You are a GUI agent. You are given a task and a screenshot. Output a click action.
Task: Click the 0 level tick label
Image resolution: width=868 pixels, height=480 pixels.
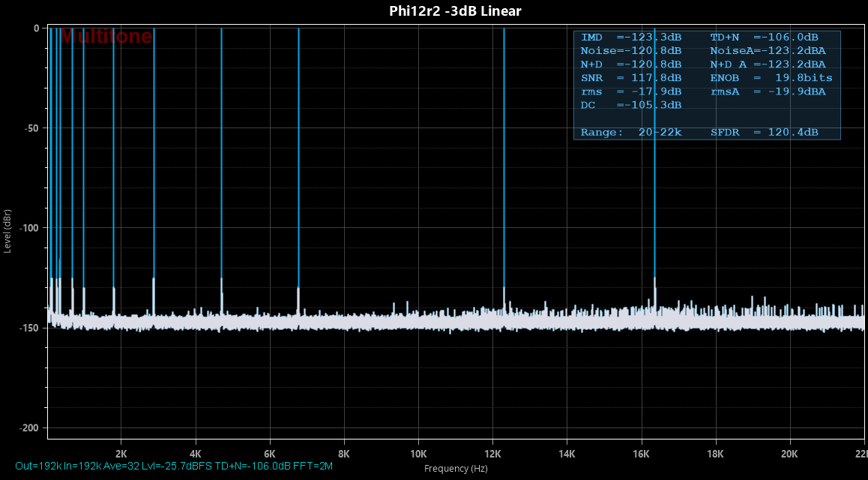[x=36, y=28]
